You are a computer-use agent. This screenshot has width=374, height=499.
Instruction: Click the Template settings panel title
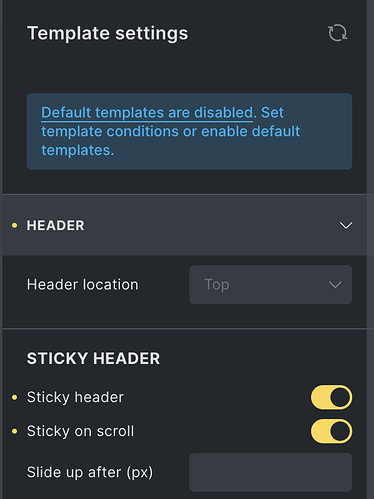pyautogui.click(x=108, y=33)
